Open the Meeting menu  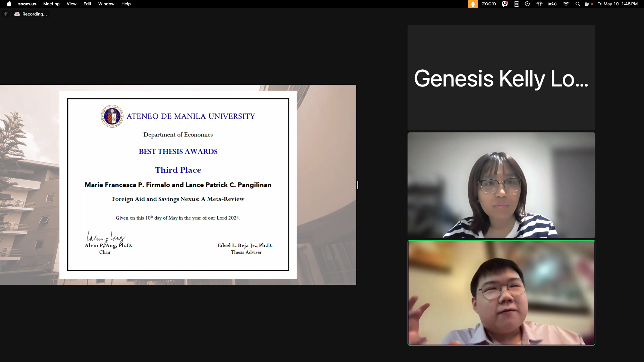tap(51, 4)
